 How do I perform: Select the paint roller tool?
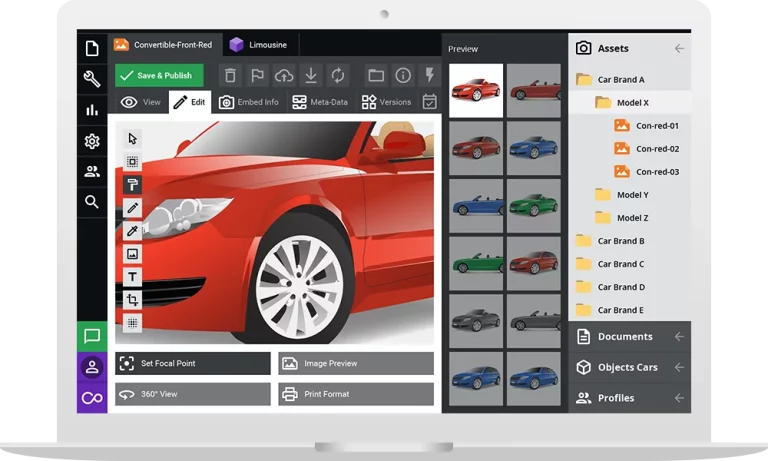coord(132,185)
